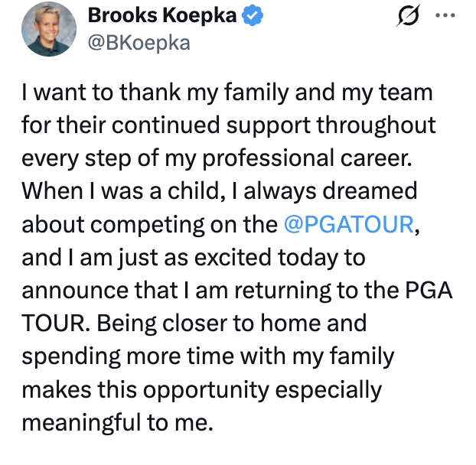Screen dimensions: 476x465
Task: Click the words "about competing on the"
Action: click(x=149, y=226)
